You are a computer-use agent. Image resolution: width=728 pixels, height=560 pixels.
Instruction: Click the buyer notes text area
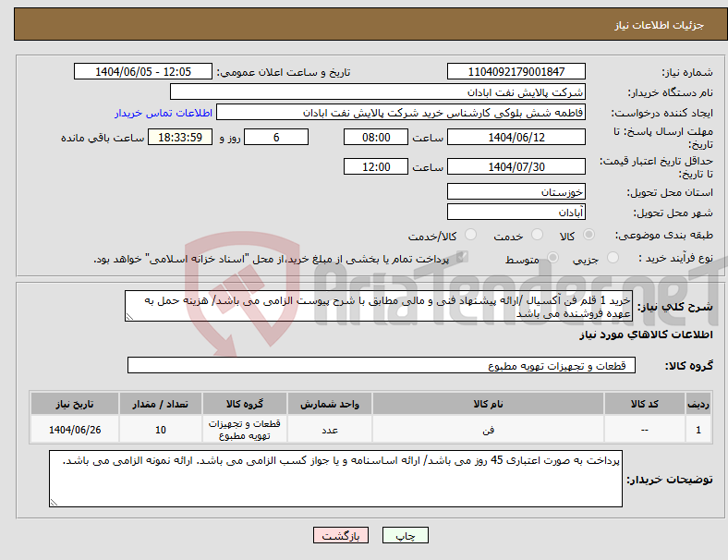tap(335, 479)
